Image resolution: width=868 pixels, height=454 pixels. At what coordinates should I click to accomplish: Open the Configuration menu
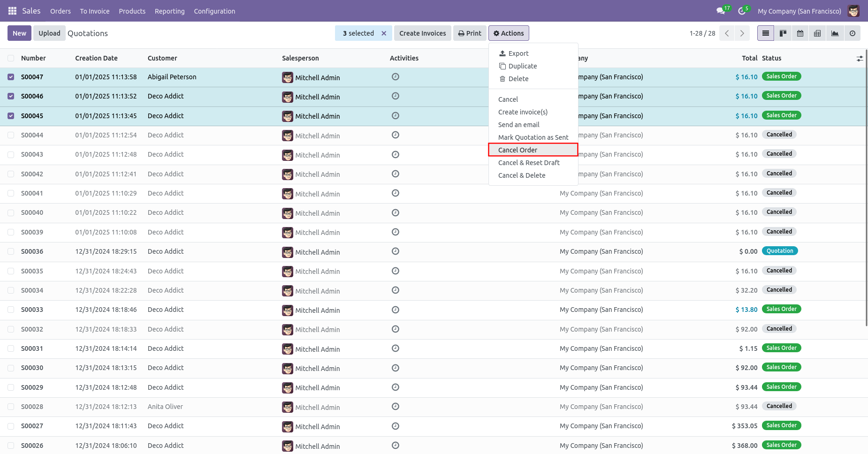pos(214,11)
